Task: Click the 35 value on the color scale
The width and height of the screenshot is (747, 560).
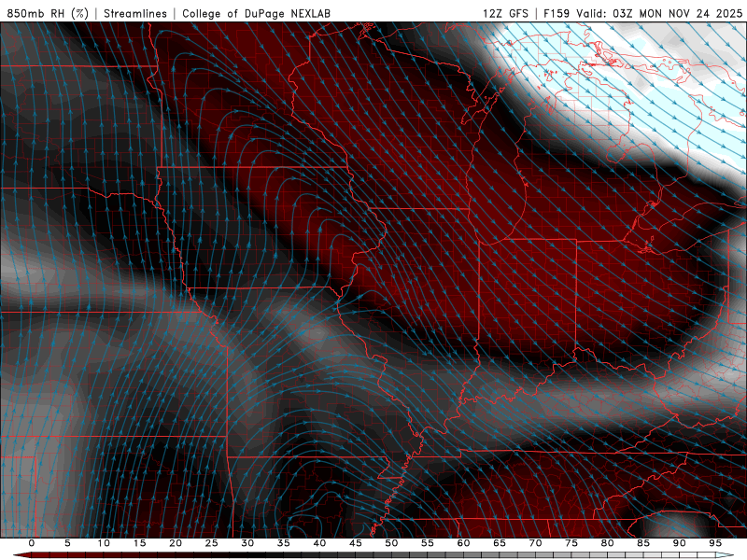Action: coord(284,543)
